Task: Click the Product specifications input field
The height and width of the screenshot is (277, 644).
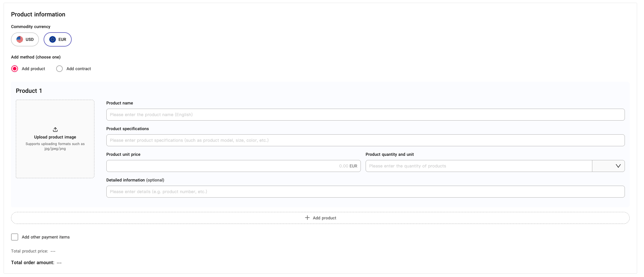Action: pyautogui.click(x=335, y=140)
